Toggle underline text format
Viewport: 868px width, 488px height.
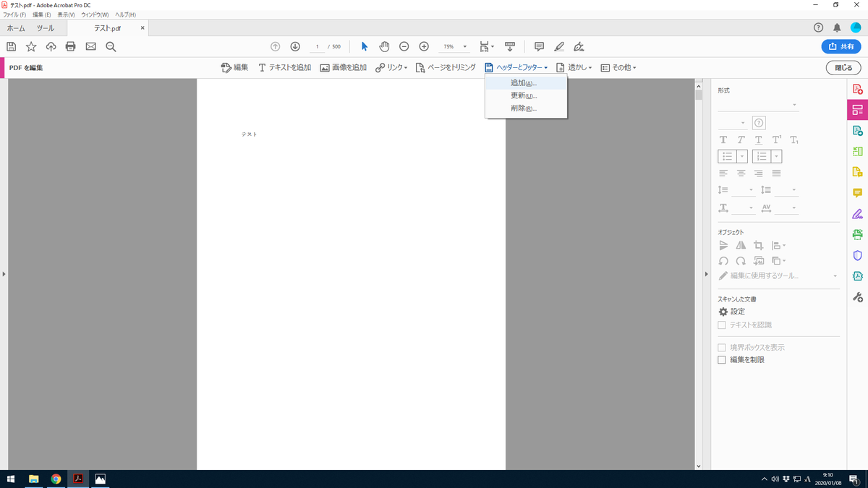(759, 140)
